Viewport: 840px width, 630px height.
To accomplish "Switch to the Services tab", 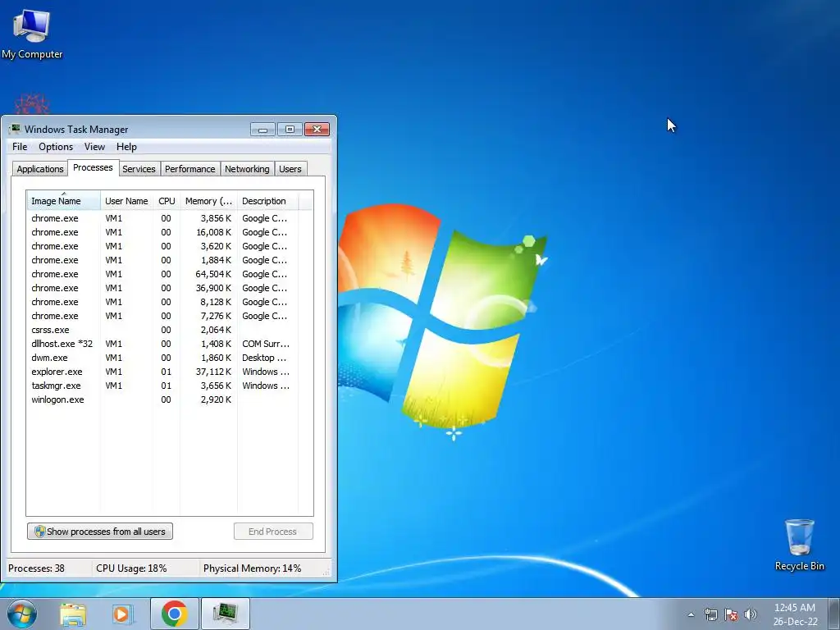I will (139, 169).
